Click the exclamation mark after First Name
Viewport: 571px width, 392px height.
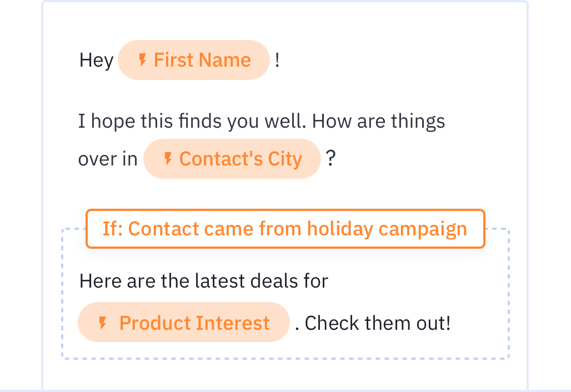coord(277,60)
